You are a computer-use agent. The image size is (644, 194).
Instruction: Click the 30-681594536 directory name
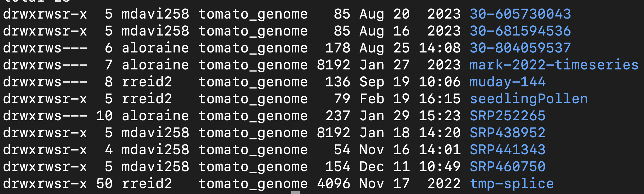click(520, 31)
